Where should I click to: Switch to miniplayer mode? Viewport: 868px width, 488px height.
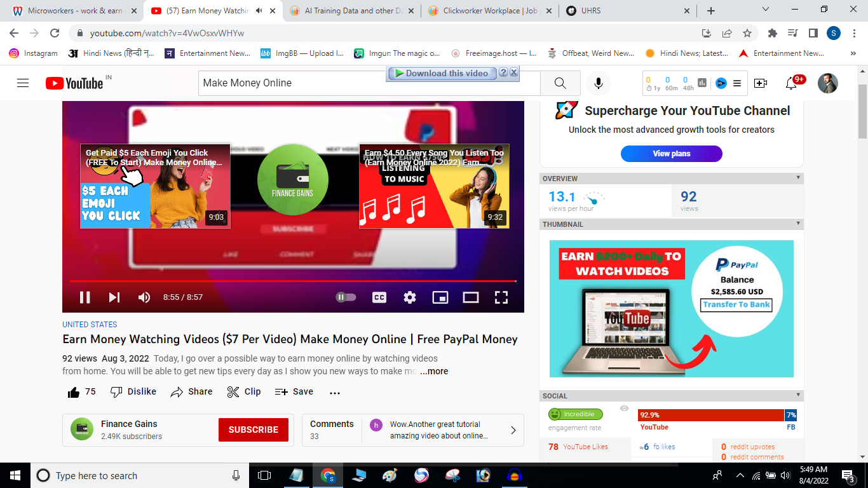(x=440, y=297)
